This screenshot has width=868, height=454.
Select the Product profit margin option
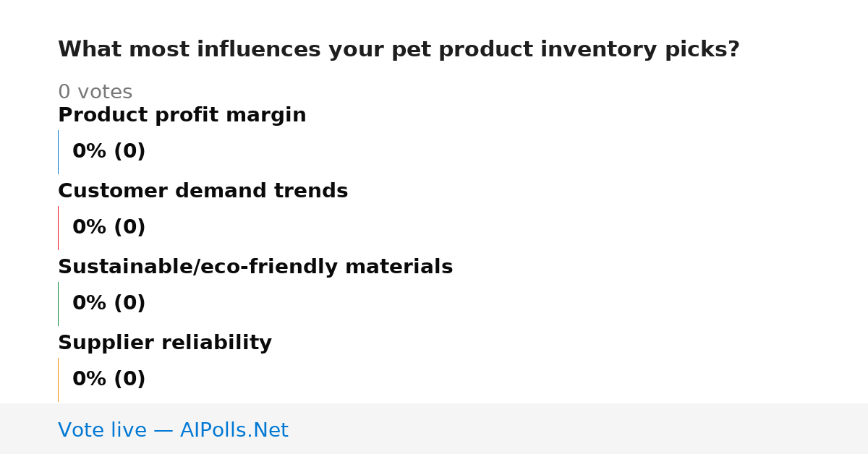(182, 115)
